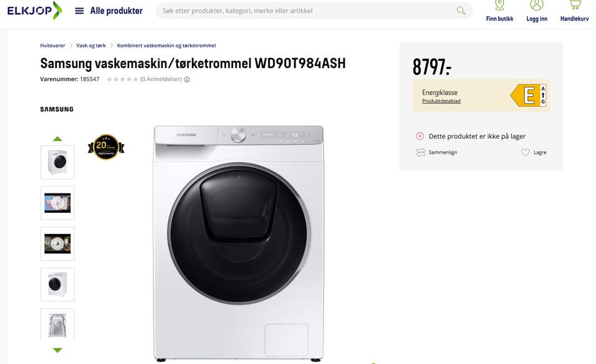Show more thumbnails with down arrow
The image size is (596, 364).
point(57,350)
